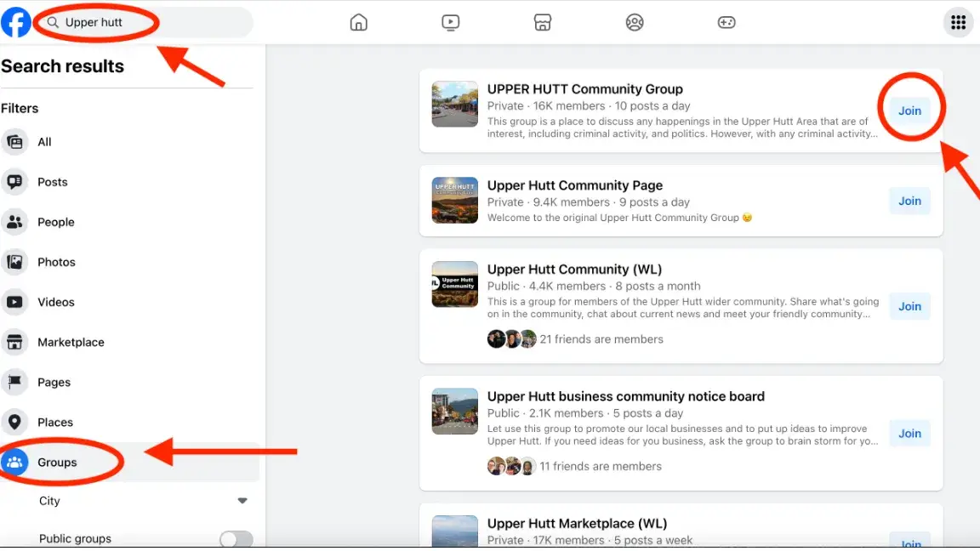
Task: Select the All filter label
Action: (44, 142)
